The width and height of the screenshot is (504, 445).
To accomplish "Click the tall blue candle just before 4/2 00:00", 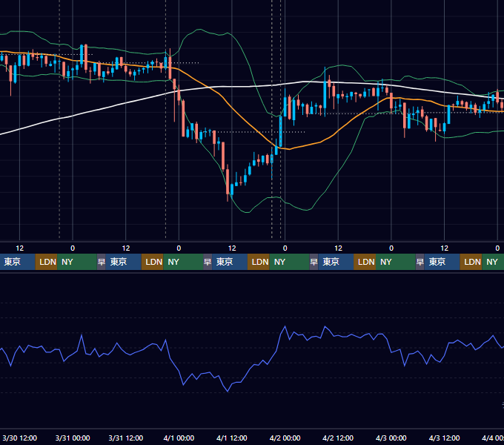I will [x=281, y=132].
